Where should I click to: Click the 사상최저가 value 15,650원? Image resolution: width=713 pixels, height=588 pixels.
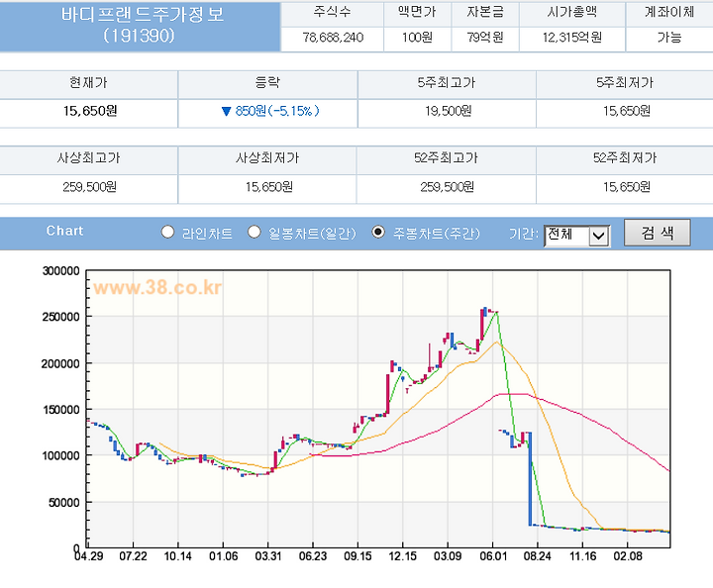pyautogui.click(x=269, y=187)
